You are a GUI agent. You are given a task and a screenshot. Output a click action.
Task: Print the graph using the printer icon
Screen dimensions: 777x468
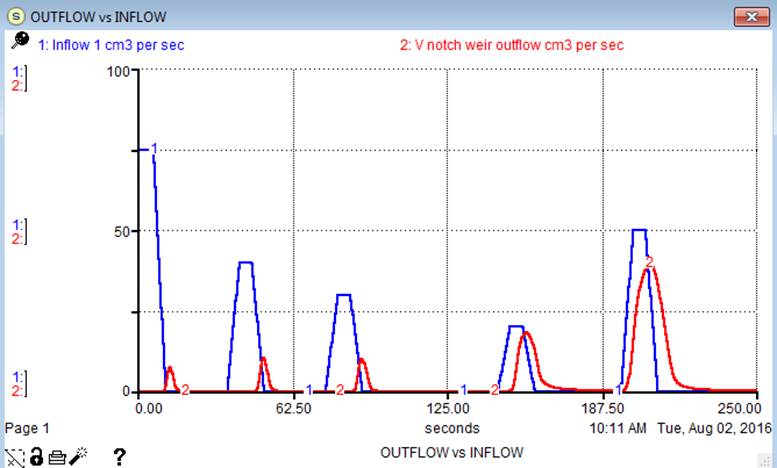point(57,456)
